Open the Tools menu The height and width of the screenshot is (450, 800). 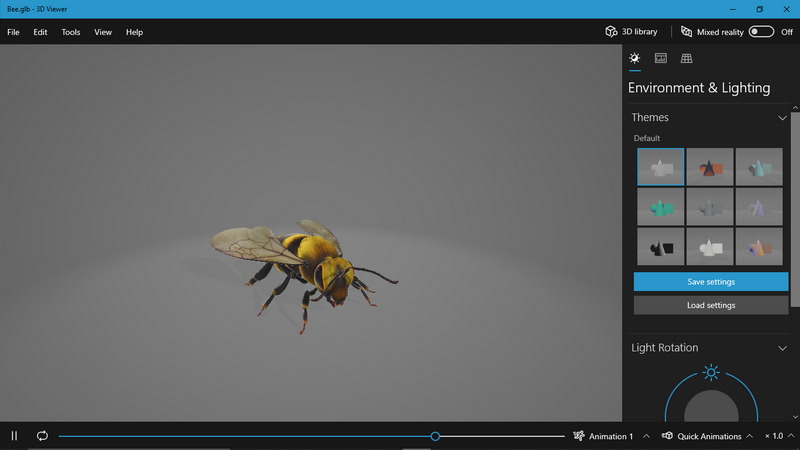coord(71,32)
